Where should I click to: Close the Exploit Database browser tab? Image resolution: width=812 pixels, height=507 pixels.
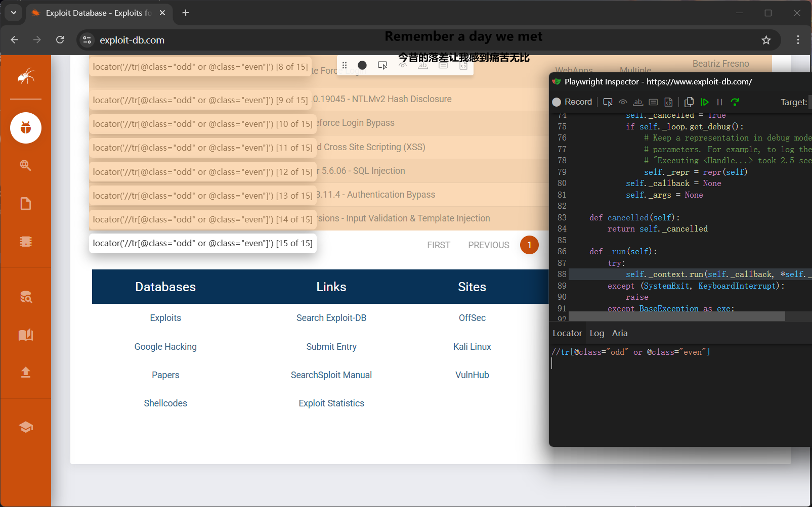click(162, 13)
